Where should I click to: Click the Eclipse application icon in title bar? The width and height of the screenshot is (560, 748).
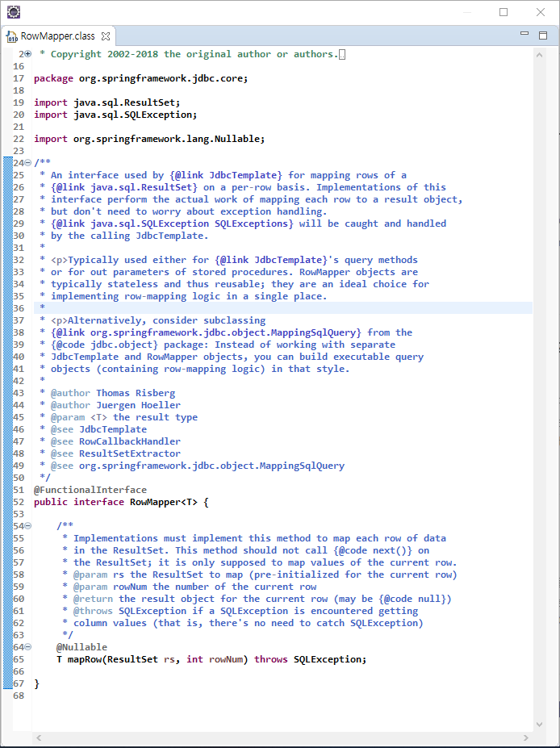tap(14, 12)
